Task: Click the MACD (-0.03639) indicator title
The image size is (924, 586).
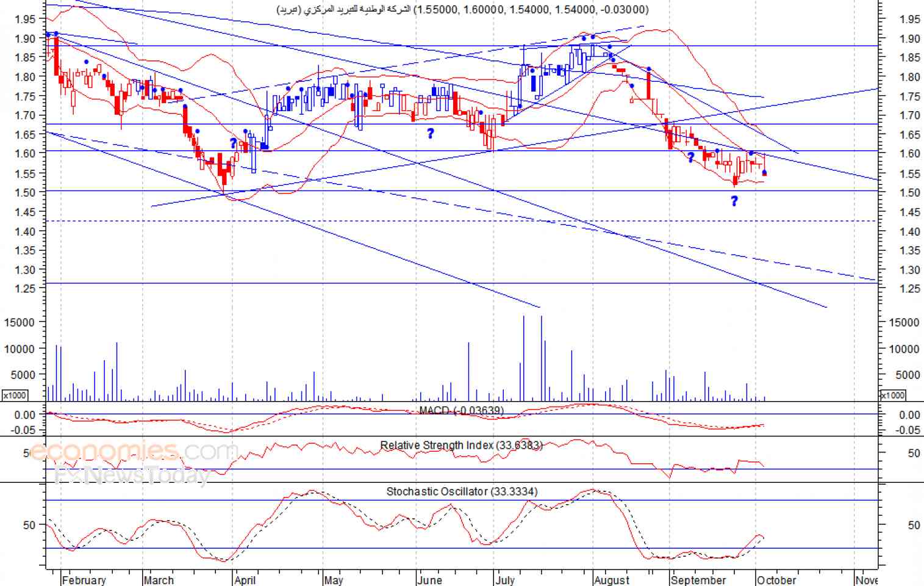Action: coord(462,410)
